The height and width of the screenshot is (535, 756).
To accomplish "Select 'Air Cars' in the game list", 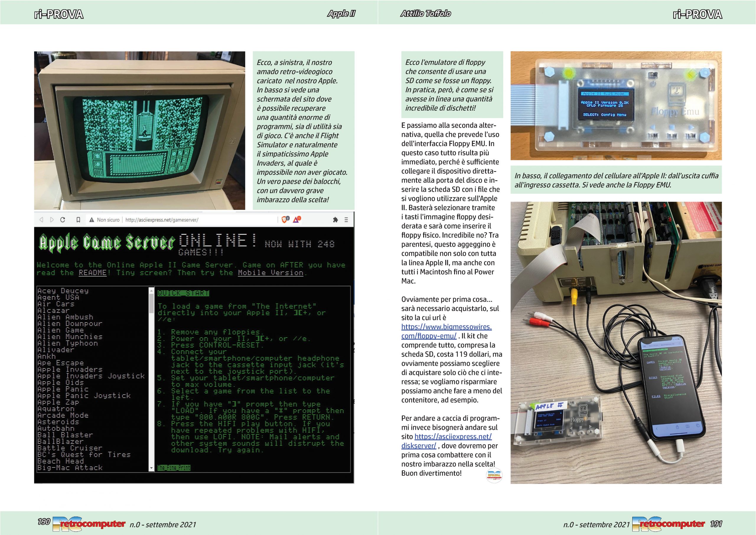I will 56,304.
